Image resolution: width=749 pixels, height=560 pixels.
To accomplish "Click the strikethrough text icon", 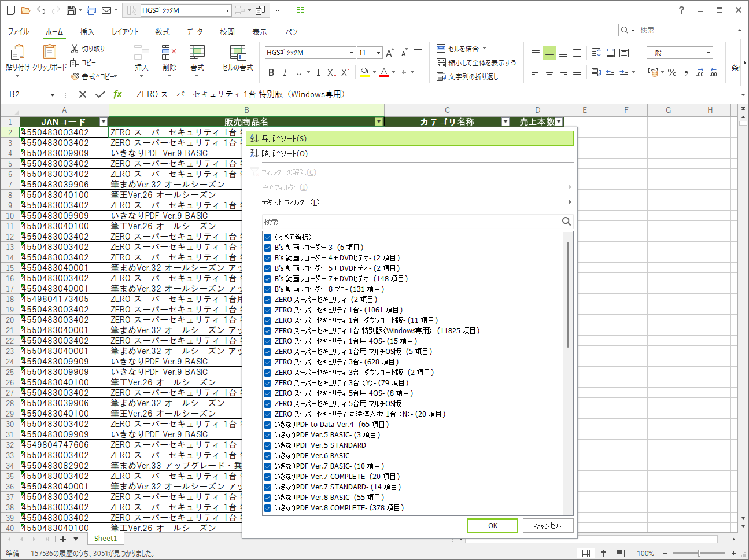I will point(318,72).
